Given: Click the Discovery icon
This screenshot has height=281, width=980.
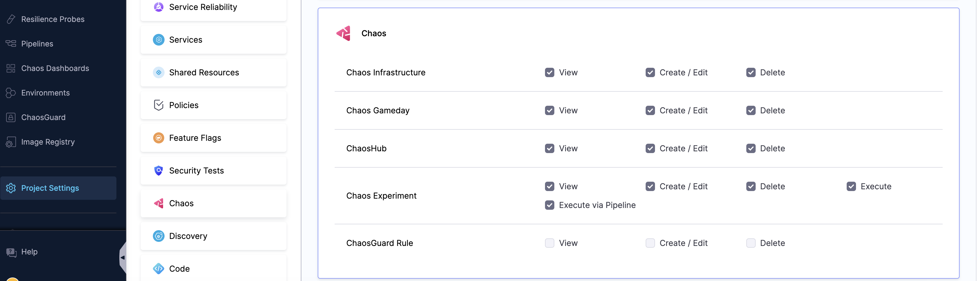Looking at the screenshot, I should (x=158, y=236).
